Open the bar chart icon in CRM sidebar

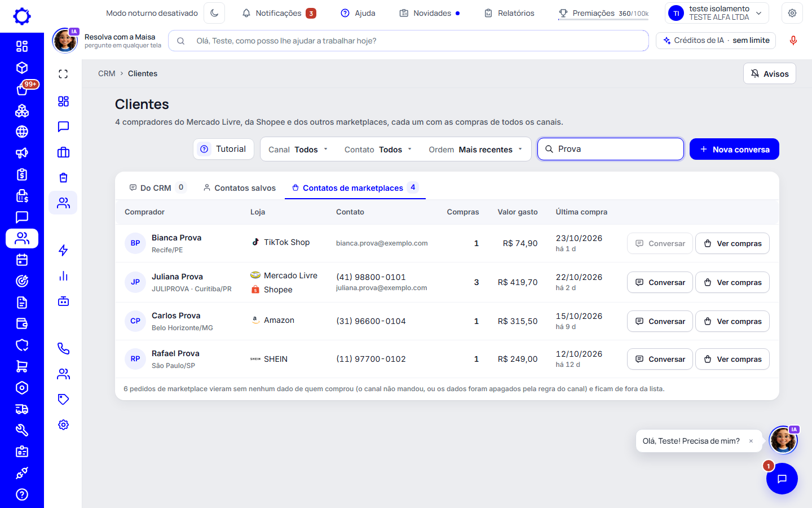click(63, 276)
